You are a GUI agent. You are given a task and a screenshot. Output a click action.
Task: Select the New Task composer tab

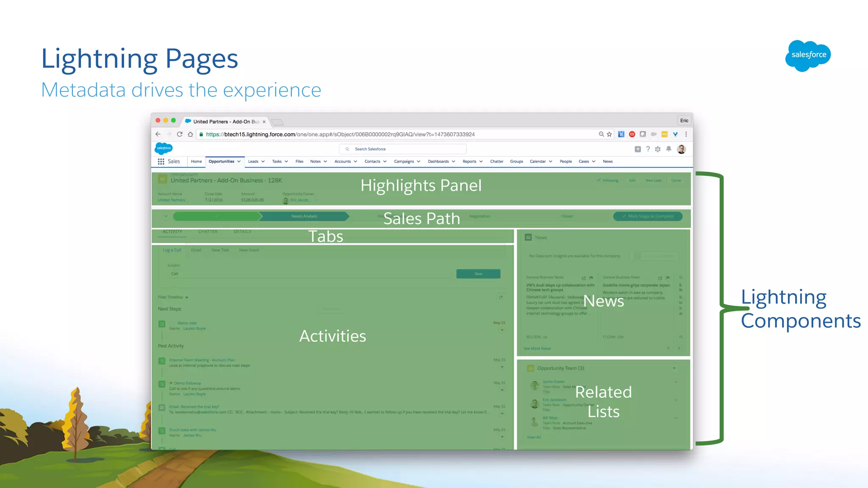pyautogui.click(x=220, y=250)
